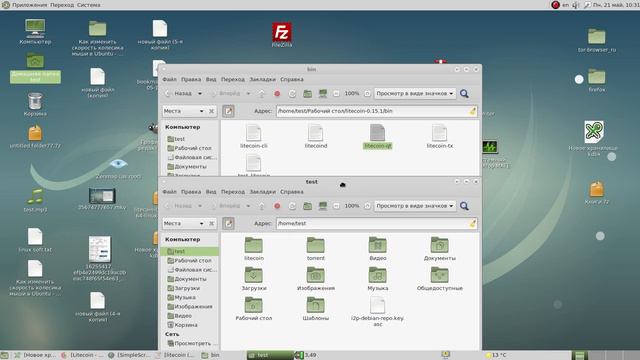Open Система menu in top panel
640x360 pixels.
89,5
